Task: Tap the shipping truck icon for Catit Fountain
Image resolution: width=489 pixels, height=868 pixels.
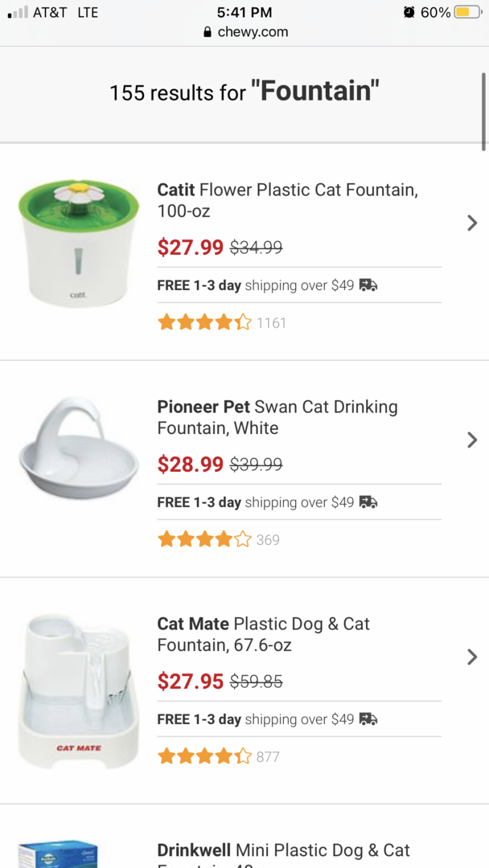Action: click(368, 285)
